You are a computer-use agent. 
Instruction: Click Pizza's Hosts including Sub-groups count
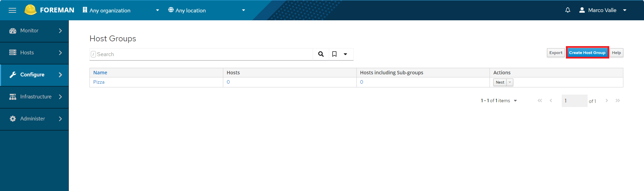[362, 82]
